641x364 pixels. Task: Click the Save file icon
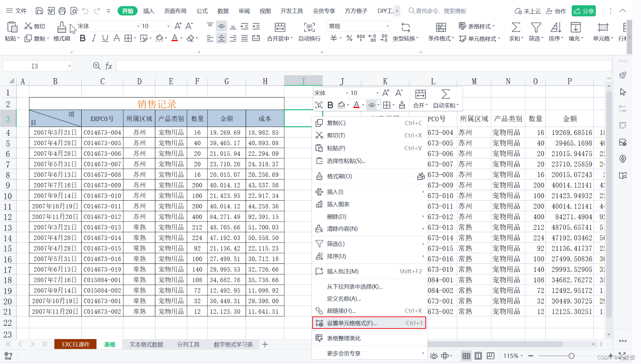point(39,11)
